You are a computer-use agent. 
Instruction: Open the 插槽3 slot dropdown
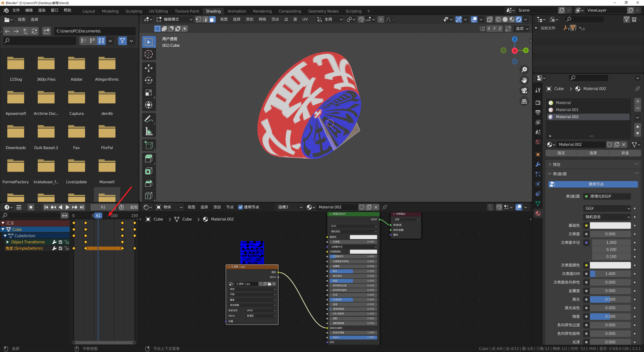coord(290,207)
